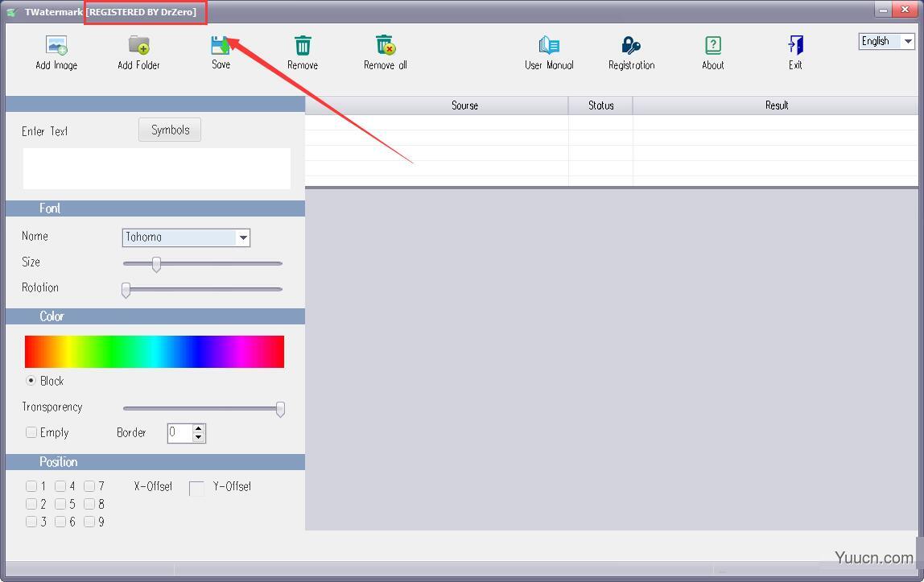Check position checkbox 7

click(89, 486)
